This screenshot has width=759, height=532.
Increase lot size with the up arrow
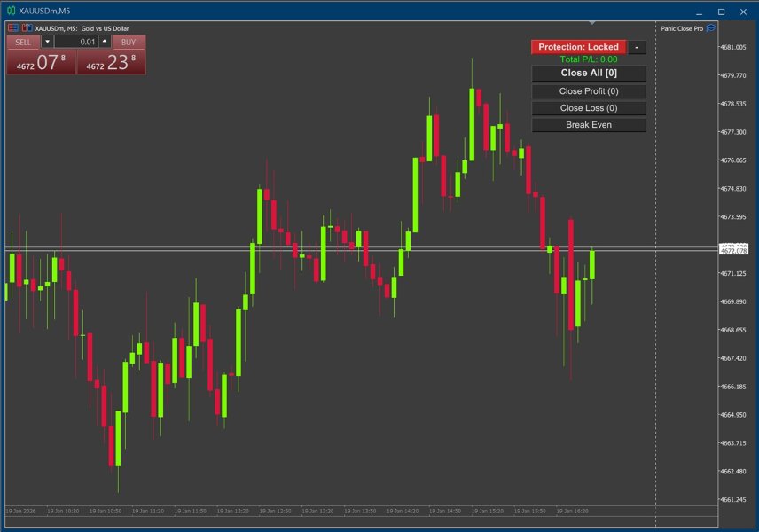pos(104,42)
